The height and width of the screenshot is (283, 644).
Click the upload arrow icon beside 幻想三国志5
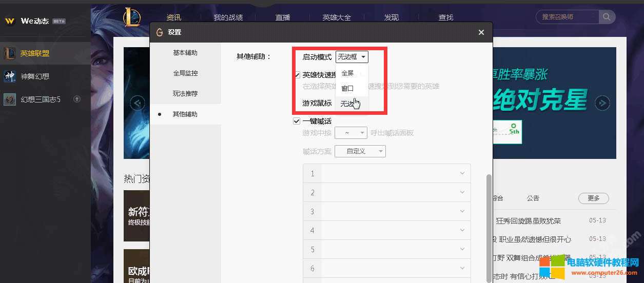(77, 99)
